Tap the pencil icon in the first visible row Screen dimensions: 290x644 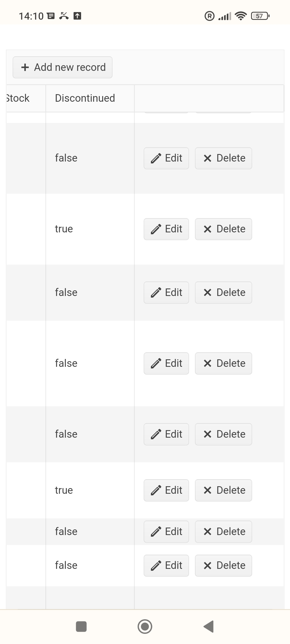pos(156,158)
